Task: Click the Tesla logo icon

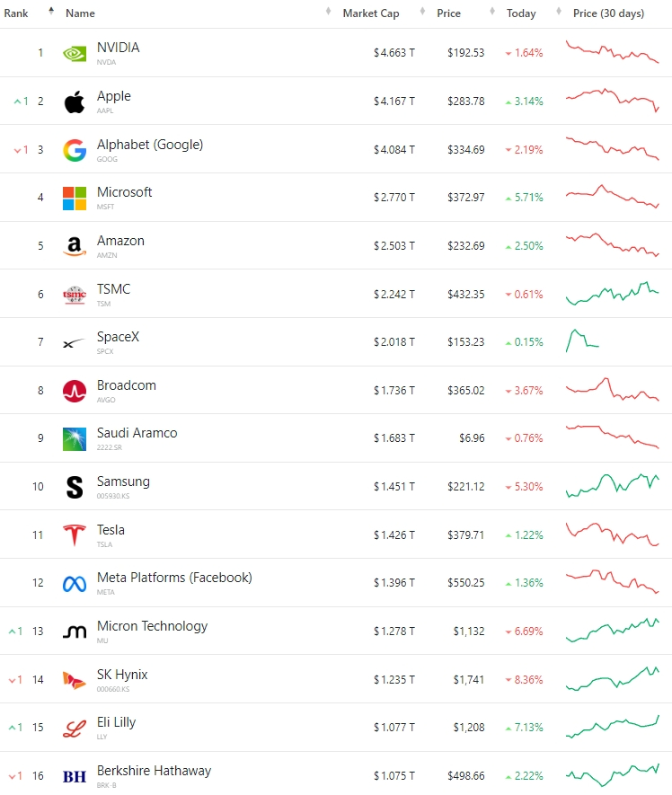Action: [x=75, y=535]
